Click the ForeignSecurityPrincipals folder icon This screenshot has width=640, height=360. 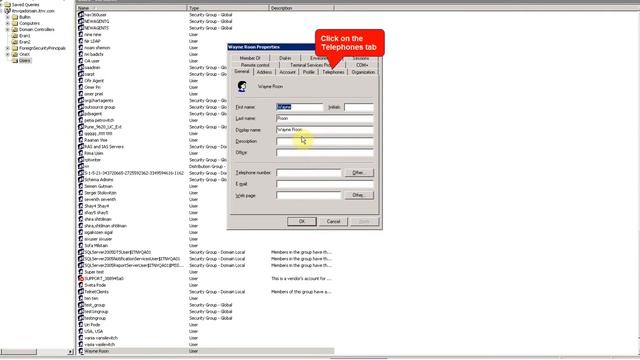[x=15, y=48]
